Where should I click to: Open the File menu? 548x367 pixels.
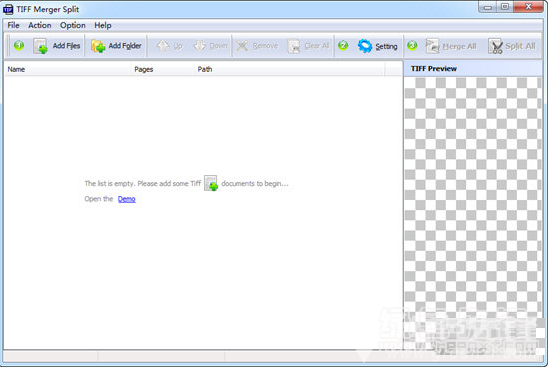coord(13,25)
